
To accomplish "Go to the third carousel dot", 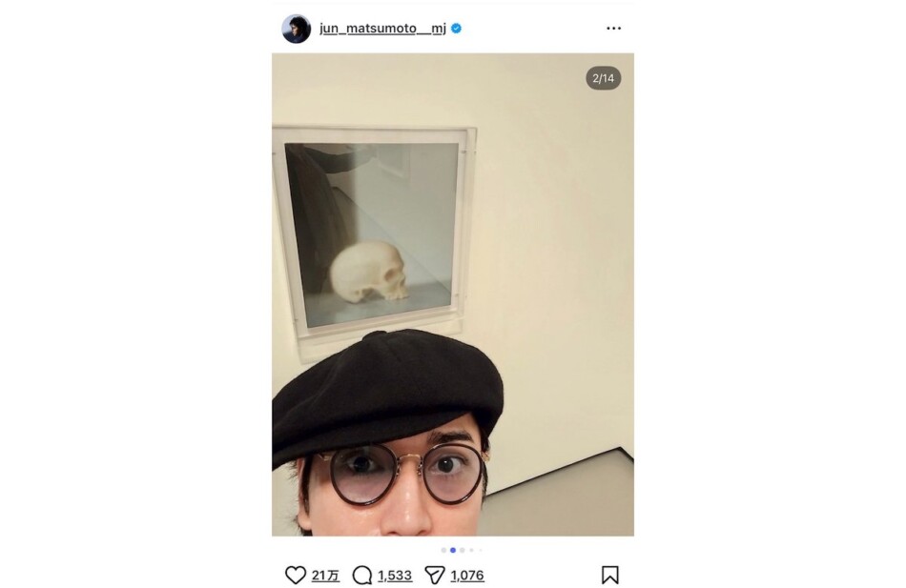I will (463, 550).
